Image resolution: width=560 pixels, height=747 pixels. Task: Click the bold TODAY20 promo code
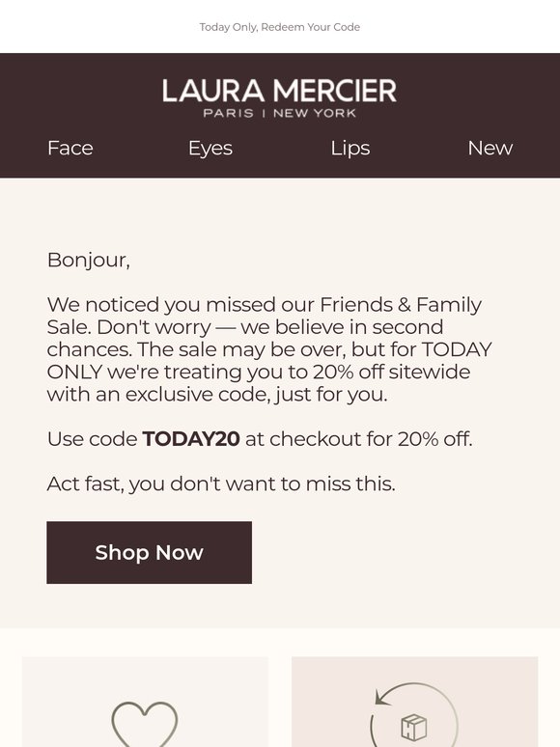point(191,439)
